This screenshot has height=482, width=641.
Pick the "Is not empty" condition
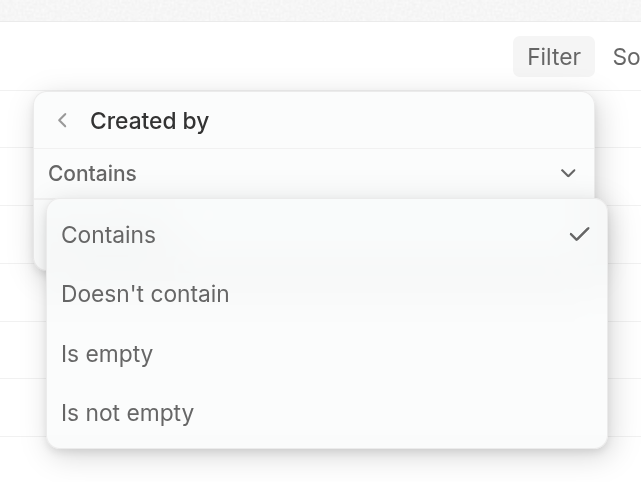coord(127,413)
